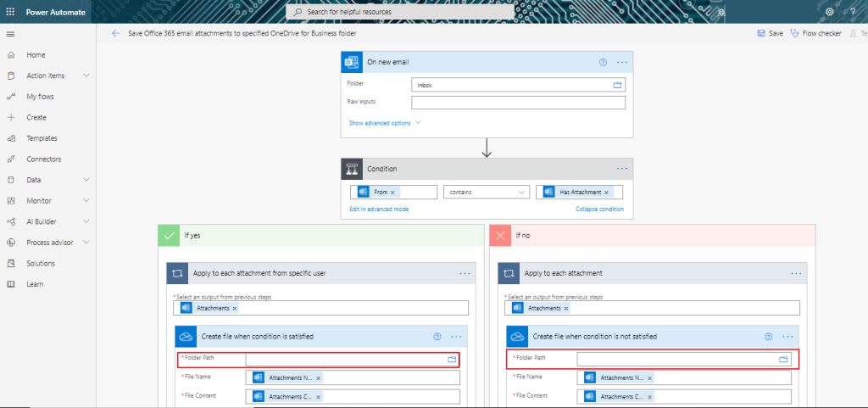Image resolution: width=868 pixels, height=408 pixels.
Task: Expand Action items in sidebar
Action: 86,75
